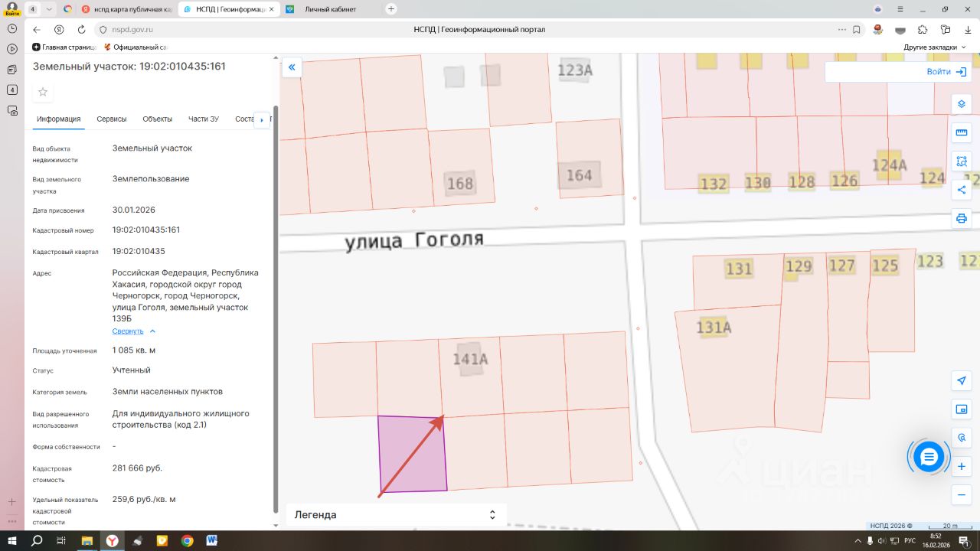Image resolution: width=980 pixels, height=551 pixels.
Task: Open the map layers button
Action: (x=962, y=104)
